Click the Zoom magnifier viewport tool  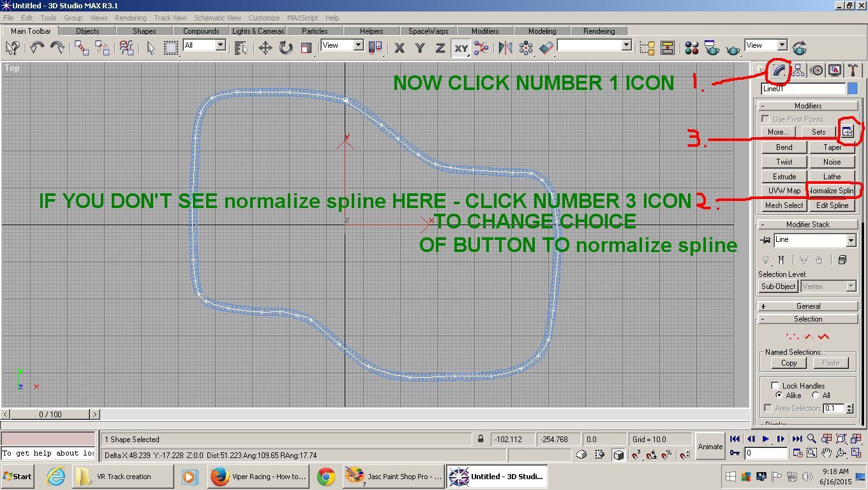(x=812, y=439)
